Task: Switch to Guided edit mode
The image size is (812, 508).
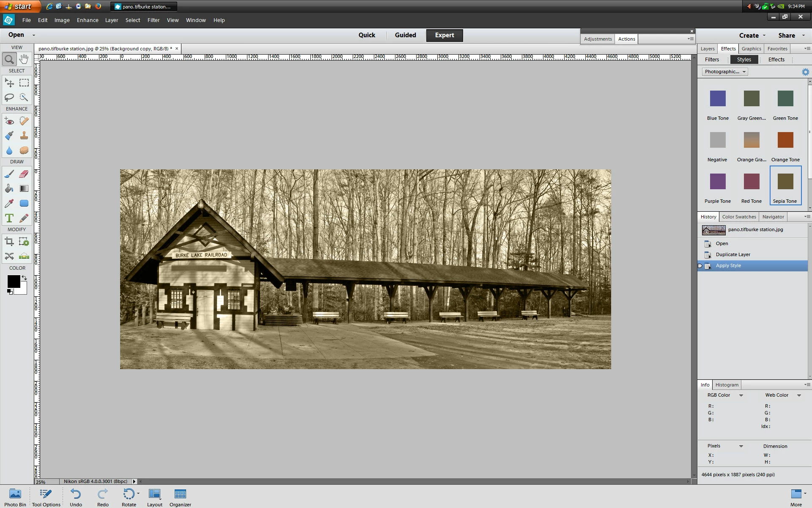Action: pos(405,35)
